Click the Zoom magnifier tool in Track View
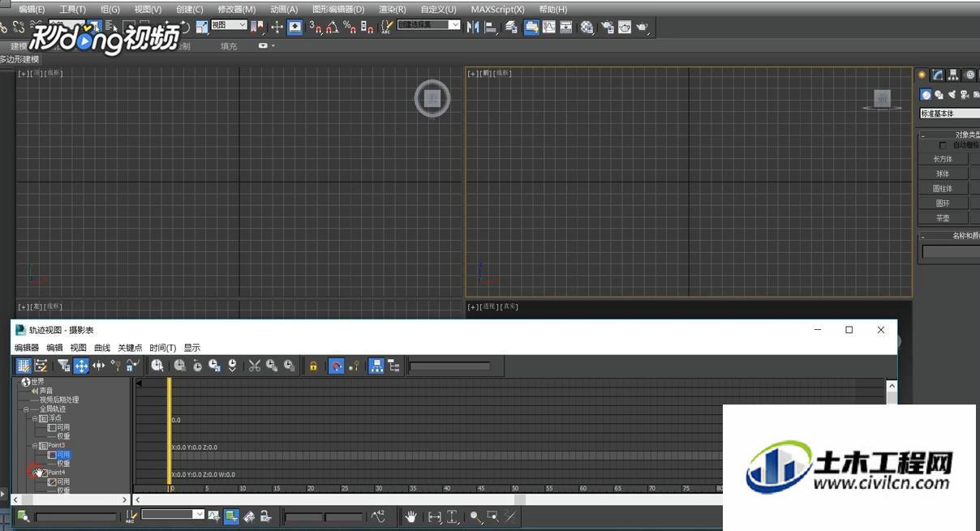The width and height of the screenshot is (980, 531). pyautogui.click(x=475, y=516)
